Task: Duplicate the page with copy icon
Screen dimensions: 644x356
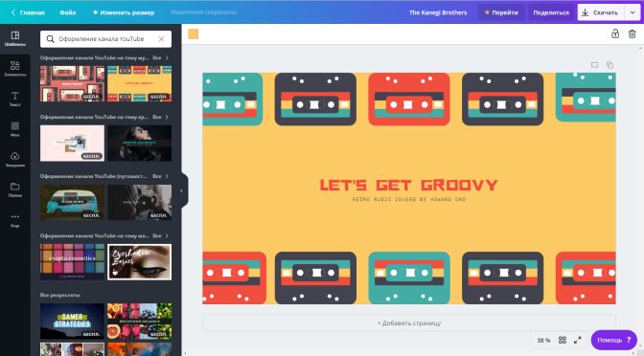Action: [609, 65]
